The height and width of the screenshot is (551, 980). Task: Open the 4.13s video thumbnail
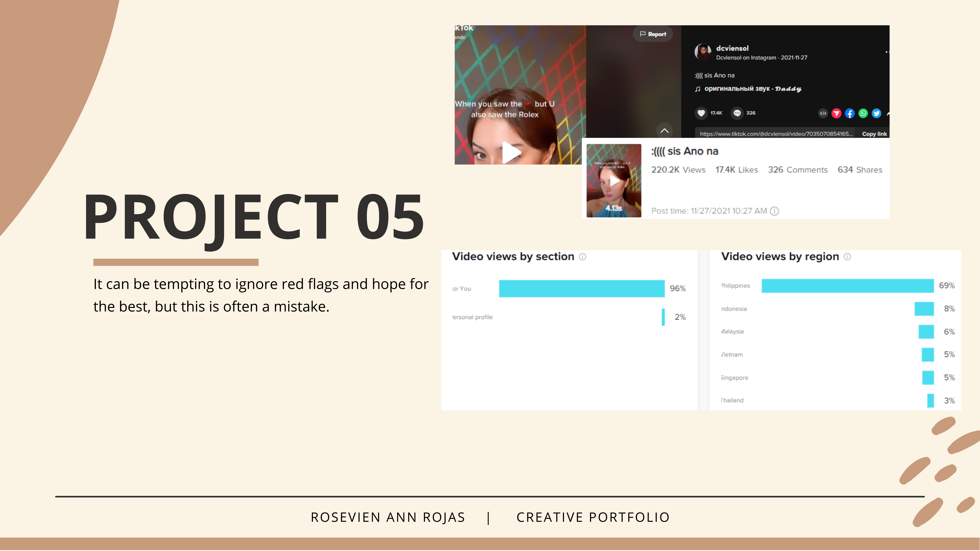point(614,181)
